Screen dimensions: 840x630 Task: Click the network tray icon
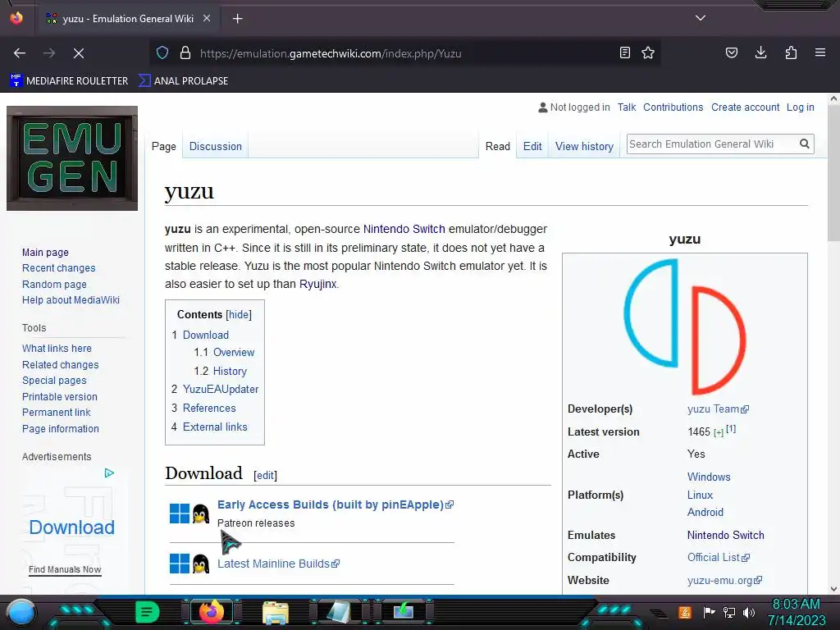(x=729, y=612)
